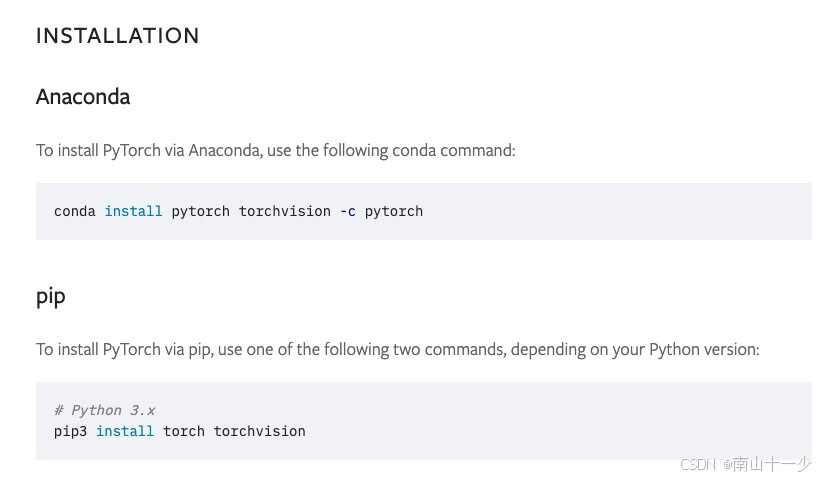Click torchvision in the pip3 install command
Image resolution: width=824 pixels, height=480 pixels.
pyautogui.click(x=260, y=431)
